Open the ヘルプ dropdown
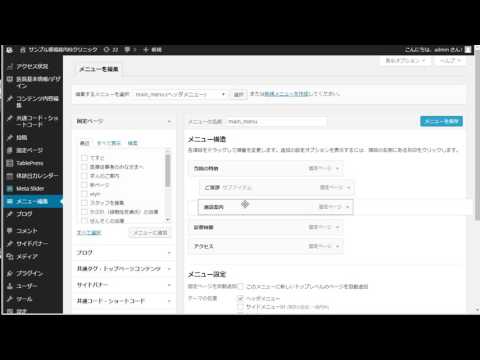This screenshot has width=480, height=360. (x=450, y=61)
